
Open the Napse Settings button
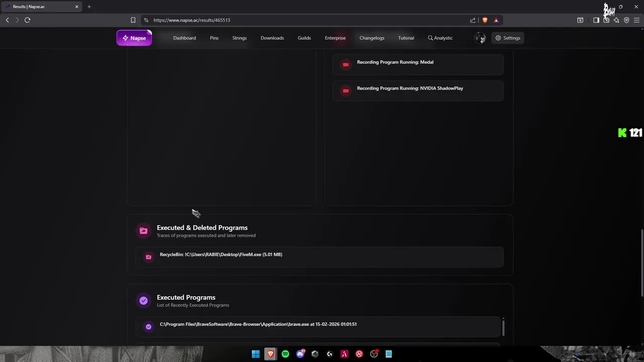tap(508, 38)
